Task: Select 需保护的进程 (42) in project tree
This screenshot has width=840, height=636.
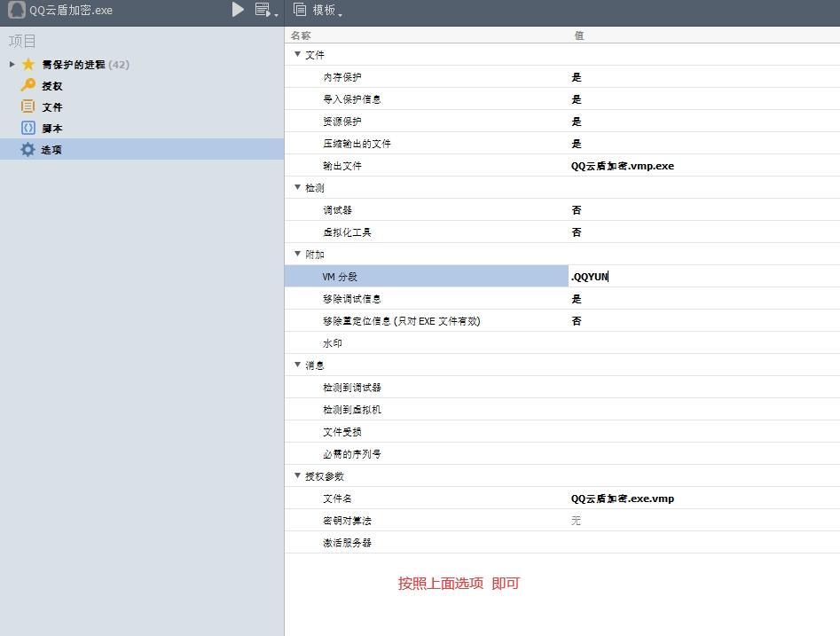Action: pyautogui.click(x=86, y=64)
